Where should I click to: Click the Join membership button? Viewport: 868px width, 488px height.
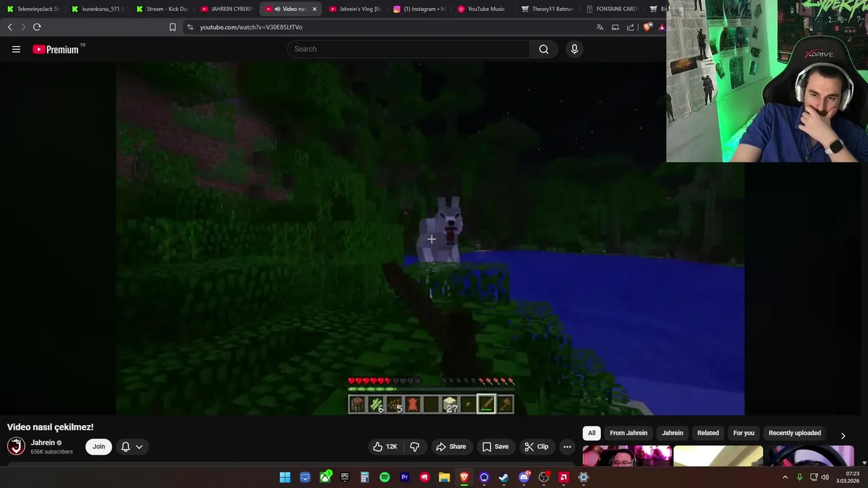point(98,447)
